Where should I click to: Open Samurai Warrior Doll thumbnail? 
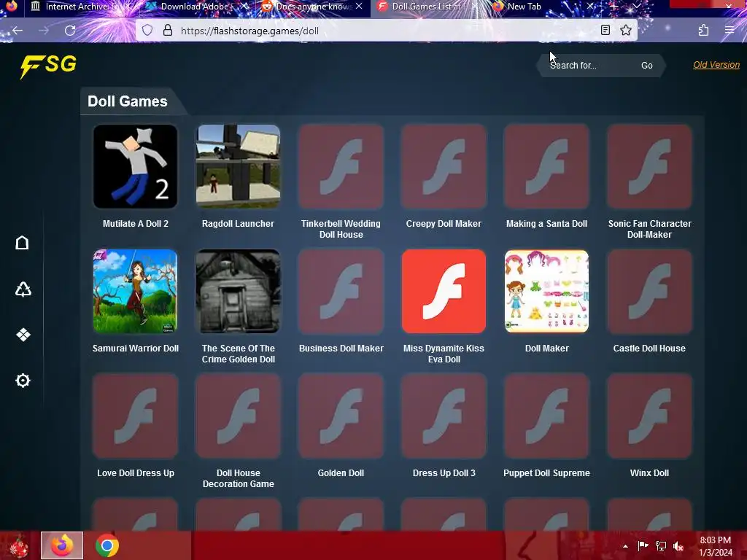(x=135, y=291)
